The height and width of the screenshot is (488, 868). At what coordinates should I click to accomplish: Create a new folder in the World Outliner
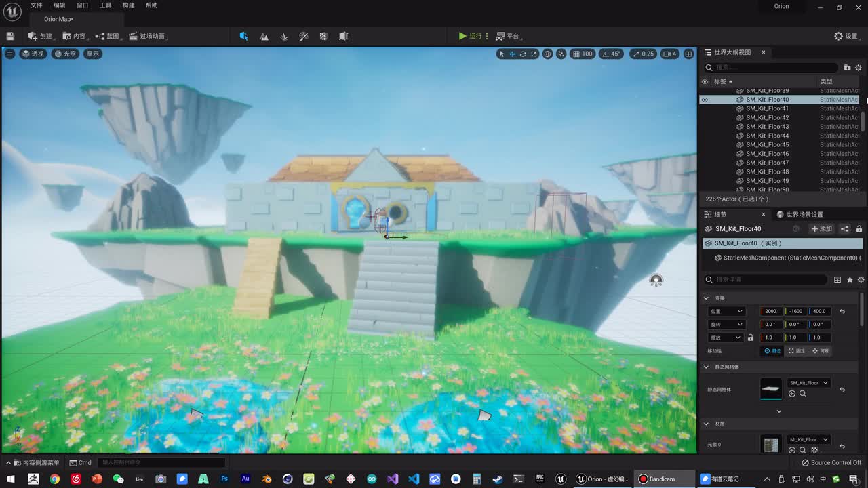pyautogui.click(x=847, y=68)
